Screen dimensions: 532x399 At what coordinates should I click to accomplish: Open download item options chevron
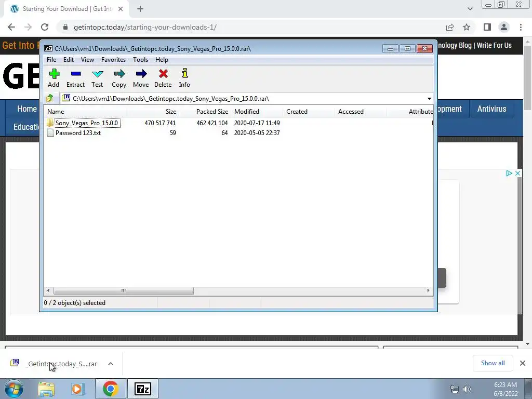tap(111, 364)
